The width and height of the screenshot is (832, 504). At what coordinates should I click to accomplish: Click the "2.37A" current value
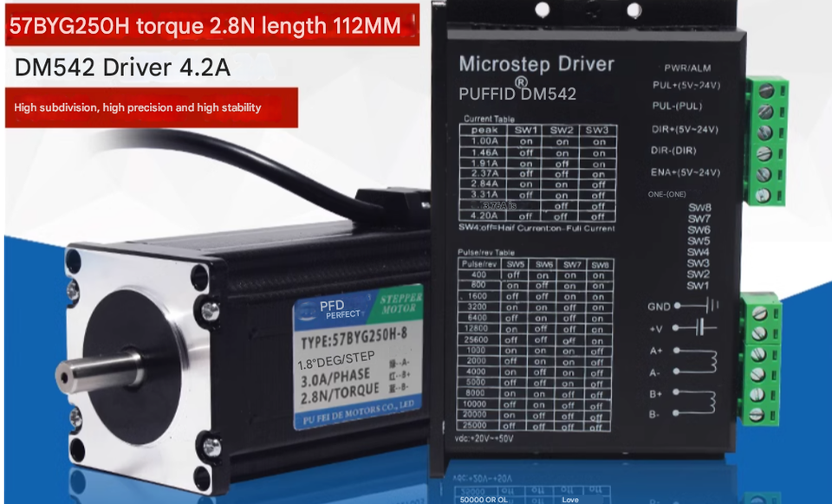coord(484,173)
